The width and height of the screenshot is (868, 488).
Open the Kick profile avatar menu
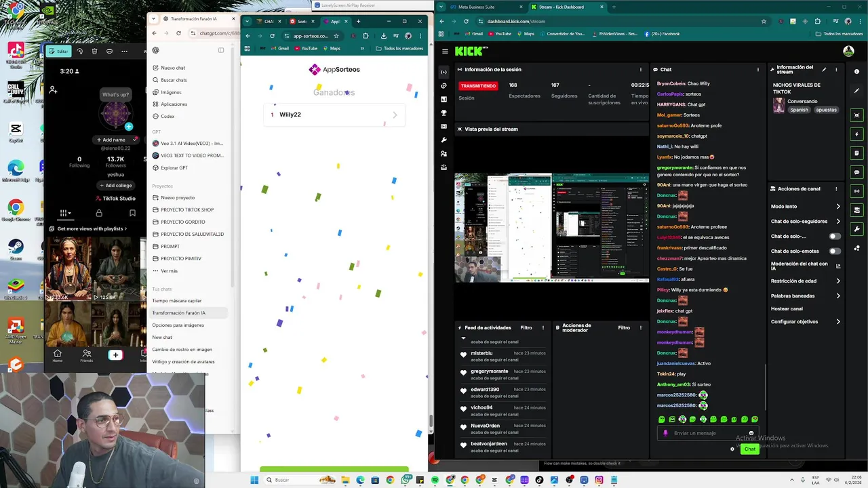point(848,51)
